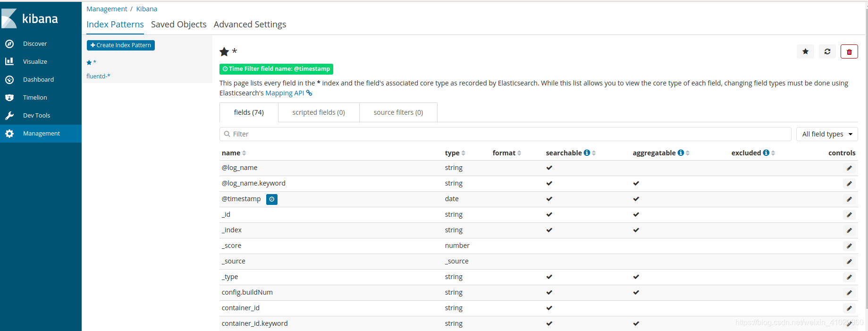Image resolution: width=868 pixels, height=331 pixels.
Task: Edit the _index field pencil
Action: pos(849,230)
